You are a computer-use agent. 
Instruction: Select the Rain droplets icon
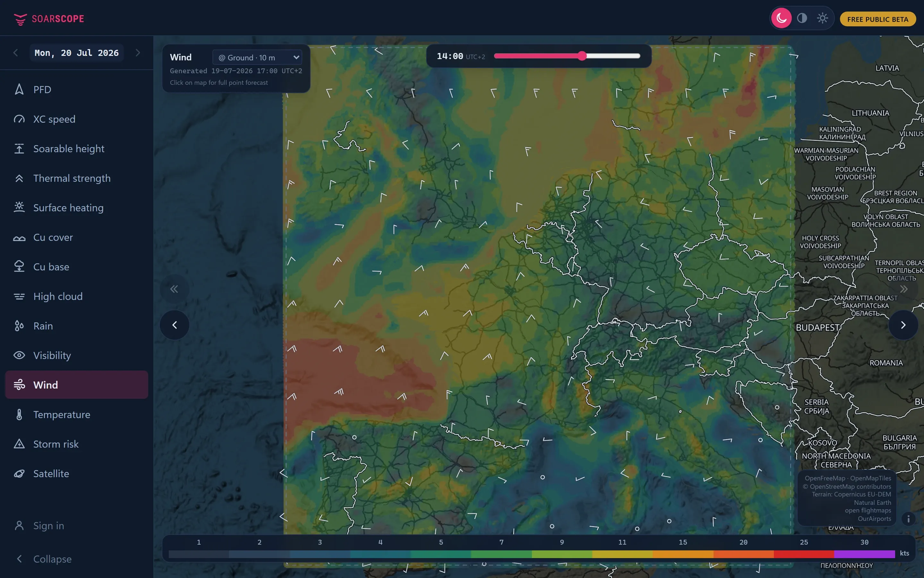coord(19,326)
